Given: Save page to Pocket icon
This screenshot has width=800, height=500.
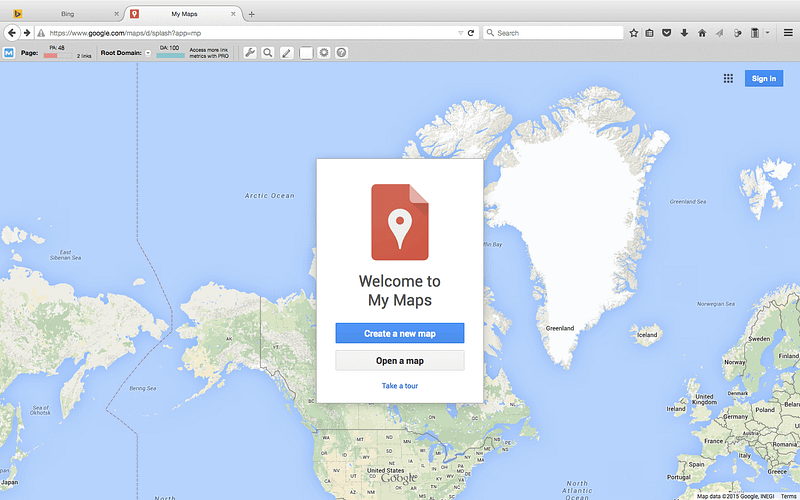Looking at the screenshot, I should [666, 33].
